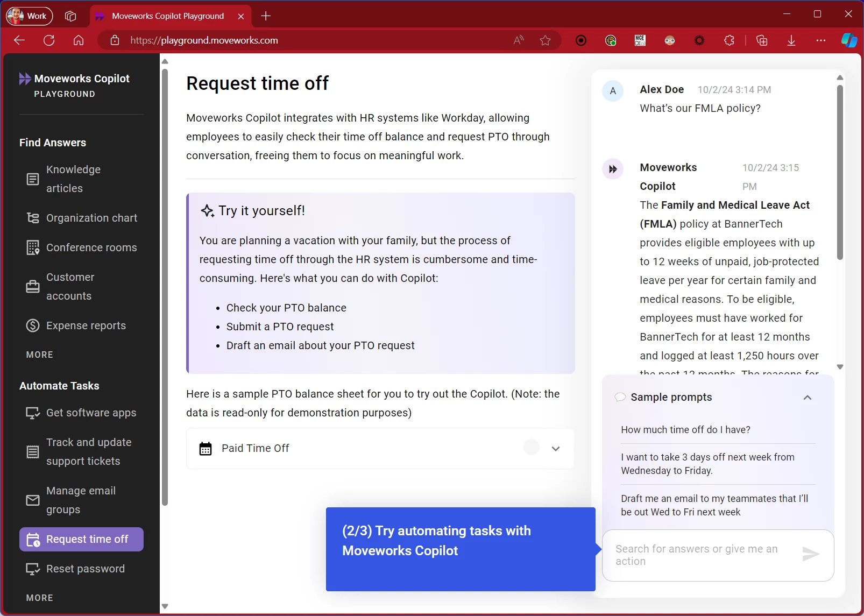Close the Moveworks Copilot Playground tab
The width and height of the screenshot is (864, 616).
click(x=241, y=16)
